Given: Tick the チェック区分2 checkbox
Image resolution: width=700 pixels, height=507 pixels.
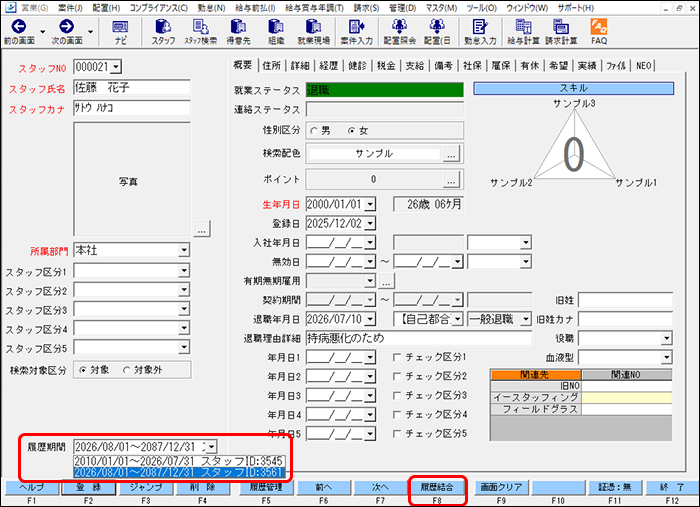Looking at the screenshot, I should coord(396,376).
